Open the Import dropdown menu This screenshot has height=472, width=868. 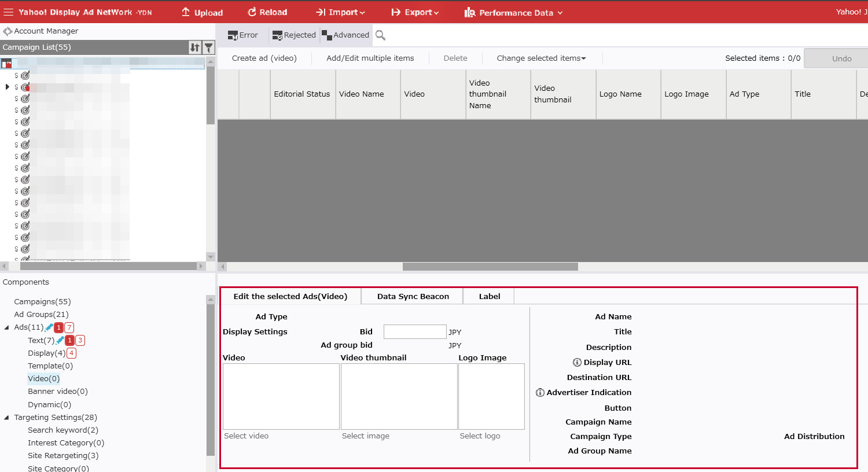pyautogui.click(x=340, y=12)
